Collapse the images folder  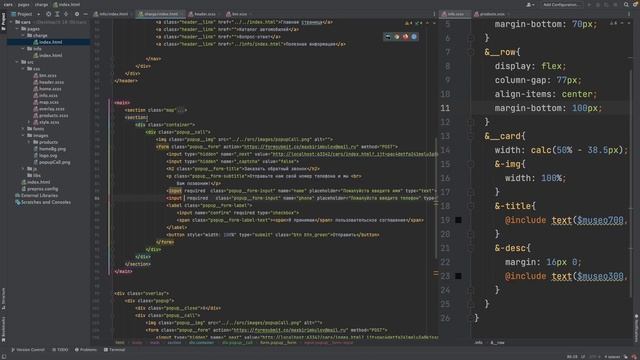point(23,135)
